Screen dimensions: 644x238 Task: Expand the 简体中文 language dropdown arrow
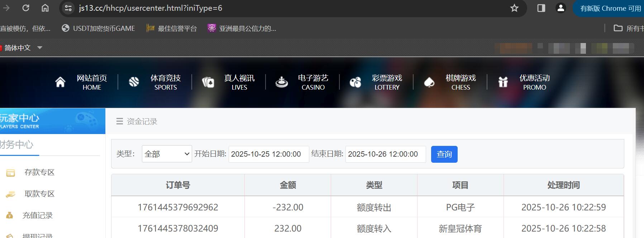40,47
